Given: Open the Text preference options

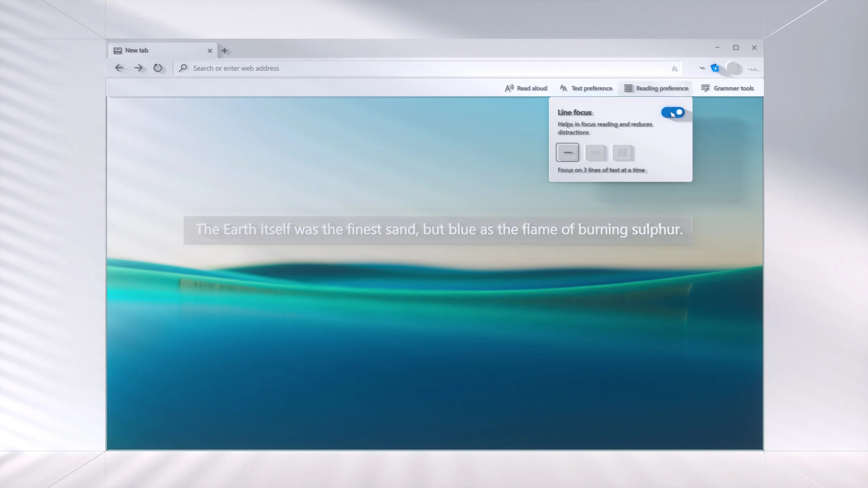Looking at the screenshot, I should (x=586, y=88).
